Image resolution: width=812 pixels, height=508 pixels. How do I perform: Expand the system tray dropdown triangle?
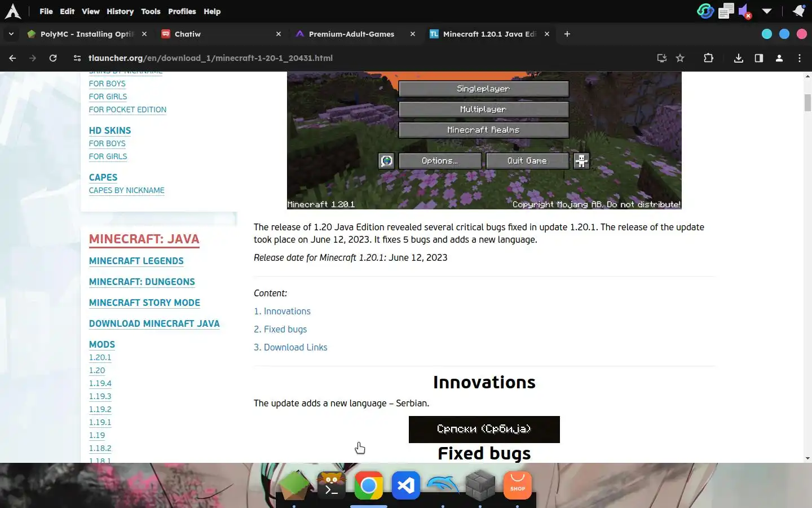tap(767, 11)
